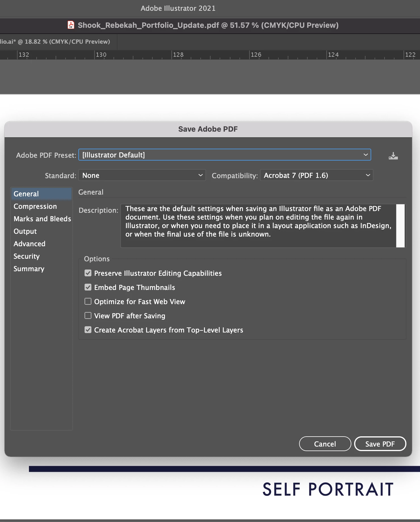The image size is (420, 522).
Task: Click the Options group label
Action: 97,259
